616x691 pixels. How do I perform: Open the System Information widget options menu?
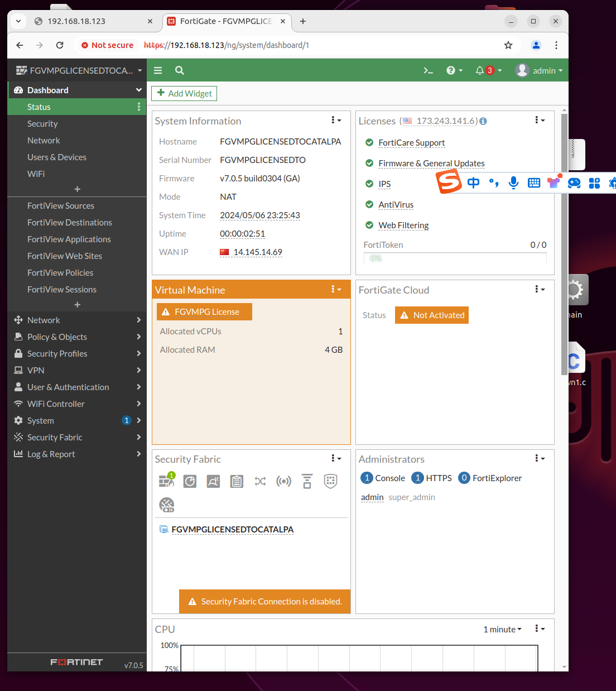336,120
